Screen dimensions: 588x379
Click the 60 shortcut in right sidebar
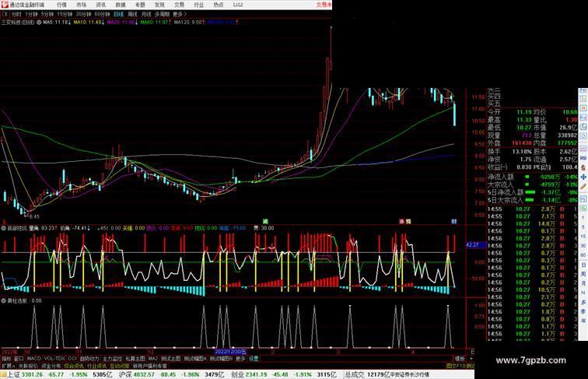pos(583,254)
